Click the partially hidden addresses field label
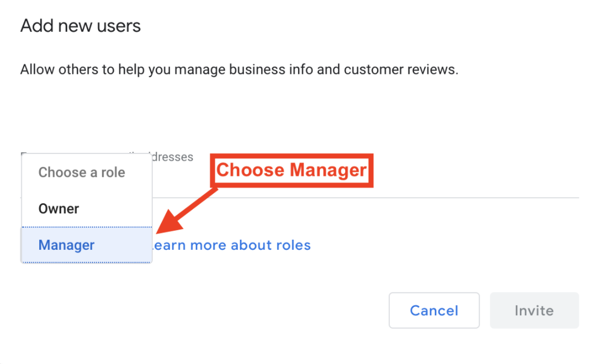The width and height of the screenshot is (595, 364). click(x=173, y=157)
